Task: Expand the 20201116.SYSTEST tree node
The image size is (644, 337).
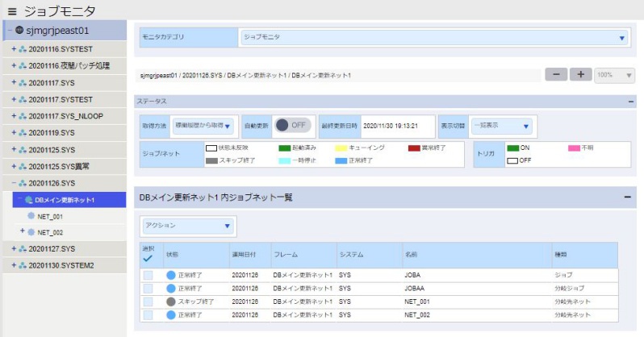Action: tap(14, 49)
